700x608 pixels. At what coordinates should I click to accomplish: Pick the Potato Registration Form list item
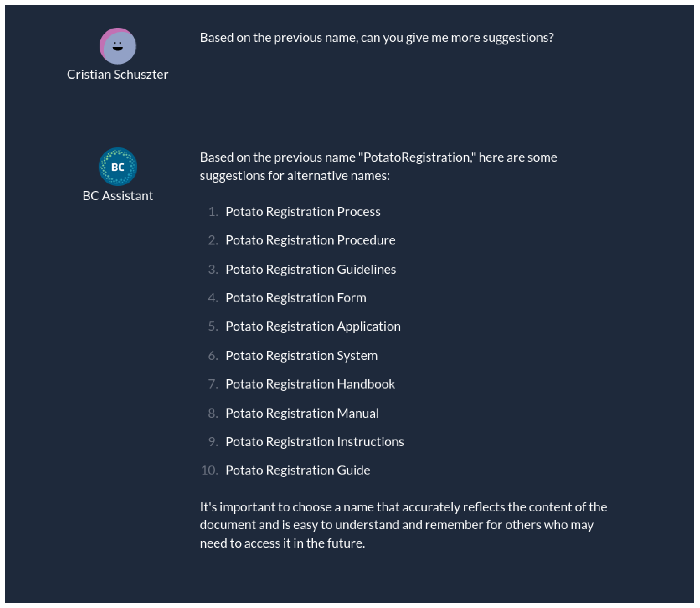coord(295,298)
